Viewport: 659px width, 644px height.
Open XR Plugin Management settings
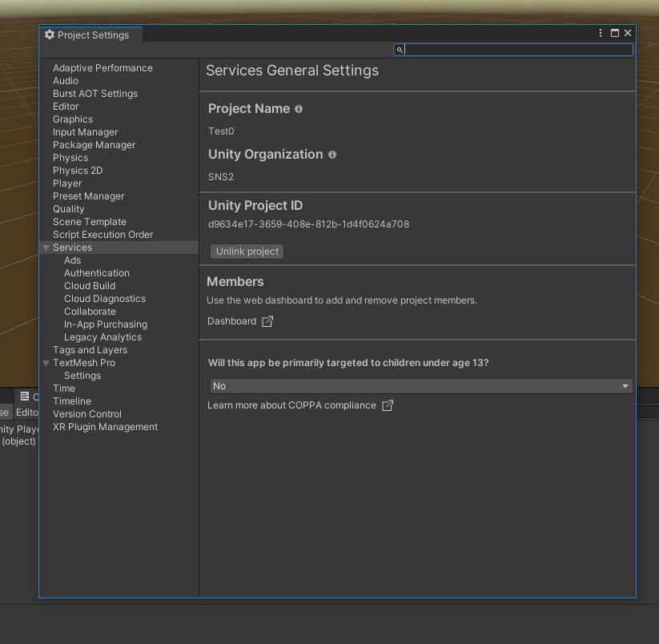(x=105, y=427)
